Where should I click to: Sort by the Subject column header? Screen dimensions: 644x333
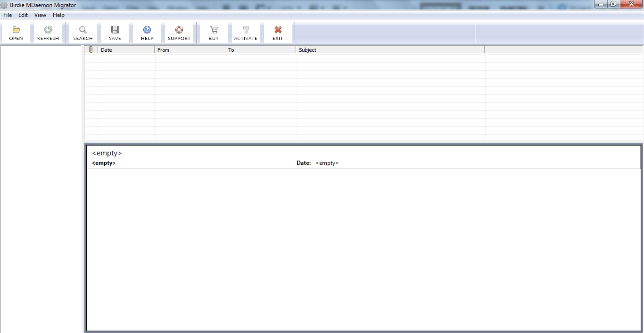tap(390, 50)
